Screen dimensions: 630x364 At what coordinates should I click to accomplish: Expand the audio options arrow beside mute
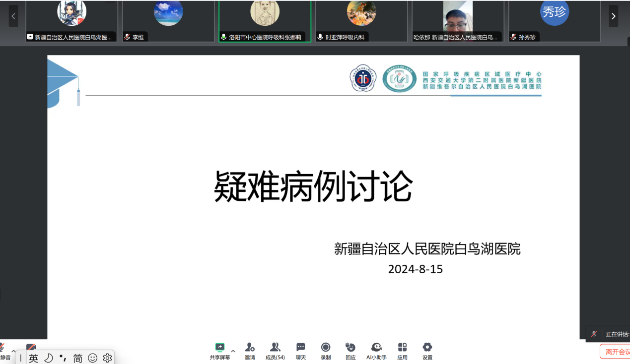pos(13,351)
